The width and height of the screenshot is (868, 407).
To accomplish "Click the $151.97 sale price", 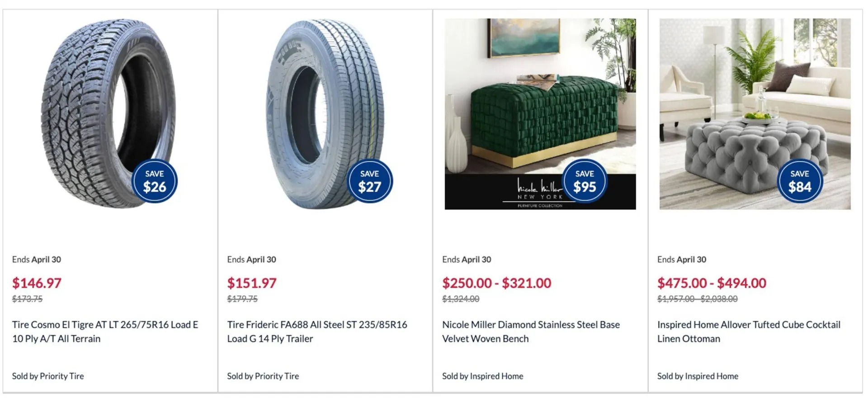I will click(x=252, y=283).
